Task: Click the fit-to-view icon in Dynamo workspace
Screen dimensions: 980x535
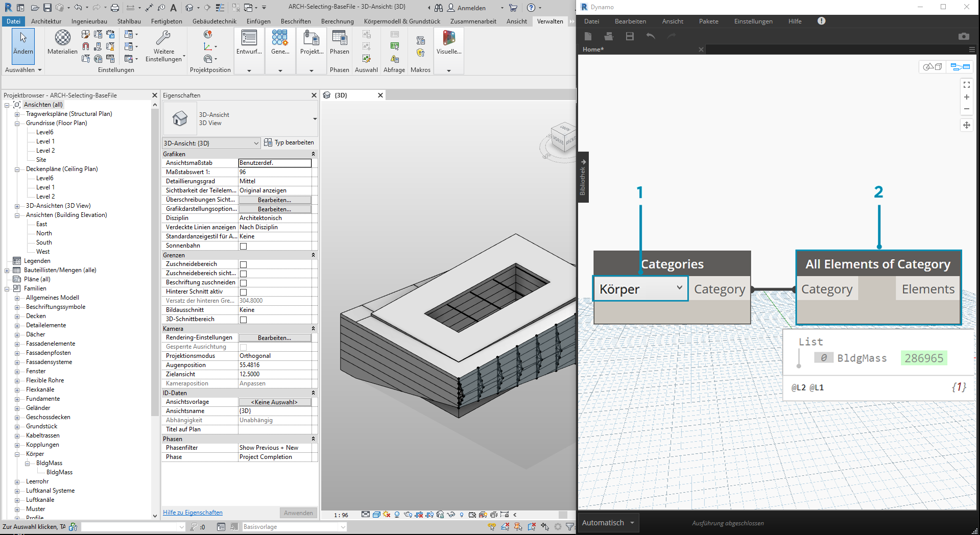Action: pyautogui.click(x=967, y=85)
